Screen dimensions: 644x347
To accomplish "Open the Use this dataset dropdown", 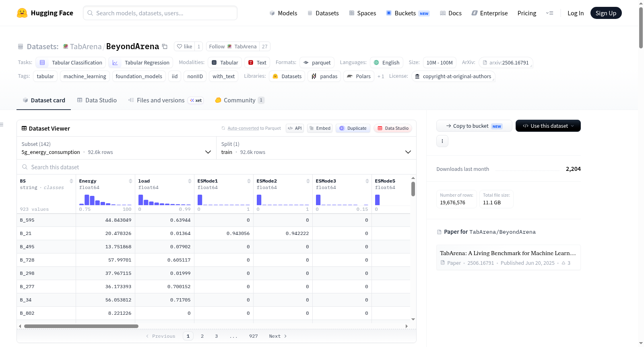I will [x=548, y=126].
